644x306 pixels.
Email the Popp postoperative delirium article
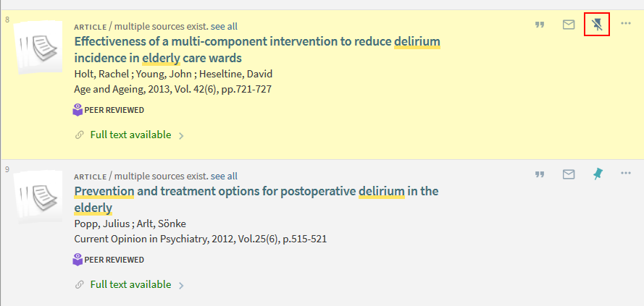569,175
